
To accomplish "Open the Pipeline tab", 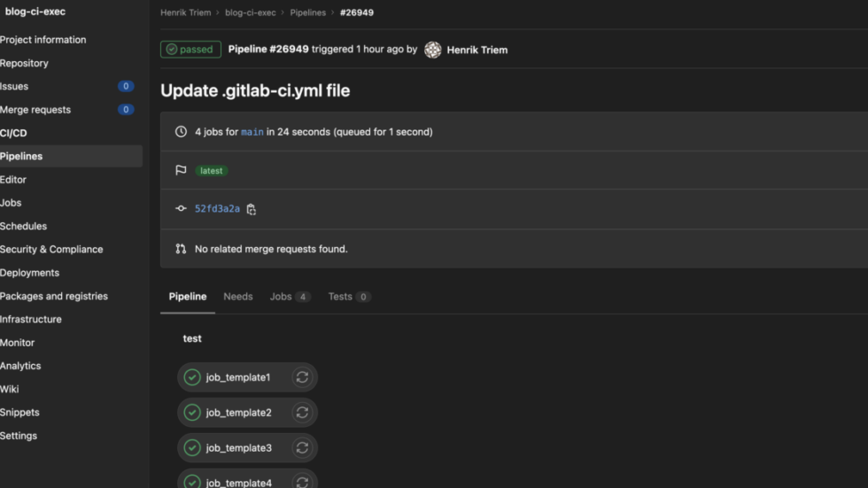I will tap(188, 297).
